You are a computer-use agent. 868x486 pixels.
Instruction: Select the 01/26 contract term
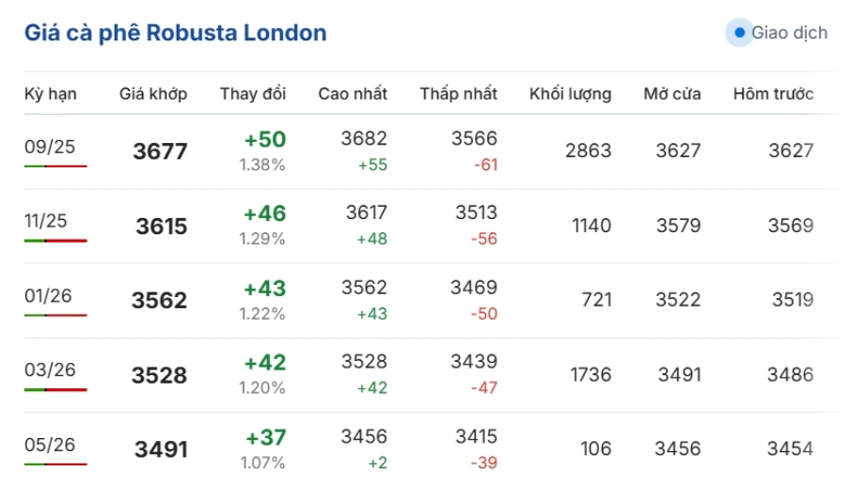48,295
